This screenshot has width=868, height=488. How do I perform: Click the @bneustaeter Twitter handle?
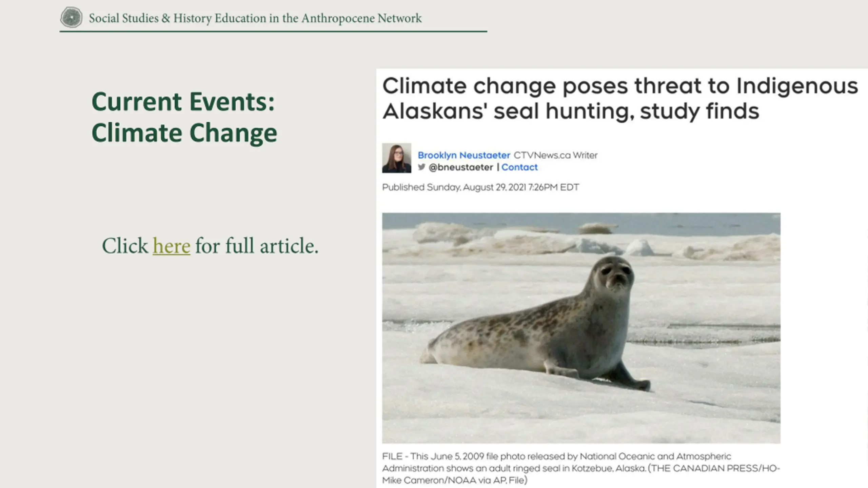[x=461, y=167]
